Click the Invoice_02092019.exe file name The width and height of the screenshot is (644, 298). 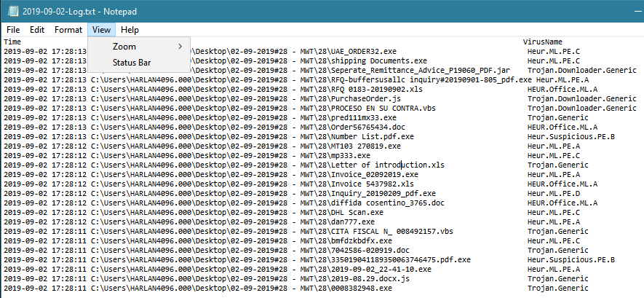pos(375,174)
